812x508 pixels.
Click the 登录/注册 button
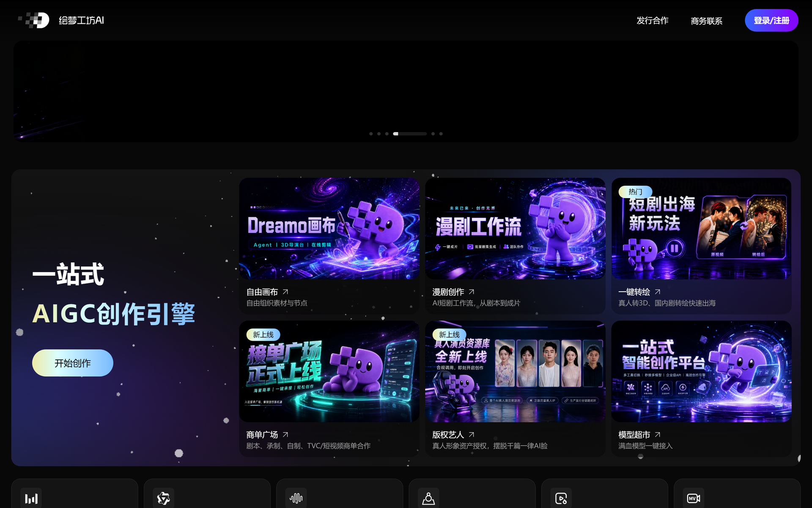pos(771,20)
